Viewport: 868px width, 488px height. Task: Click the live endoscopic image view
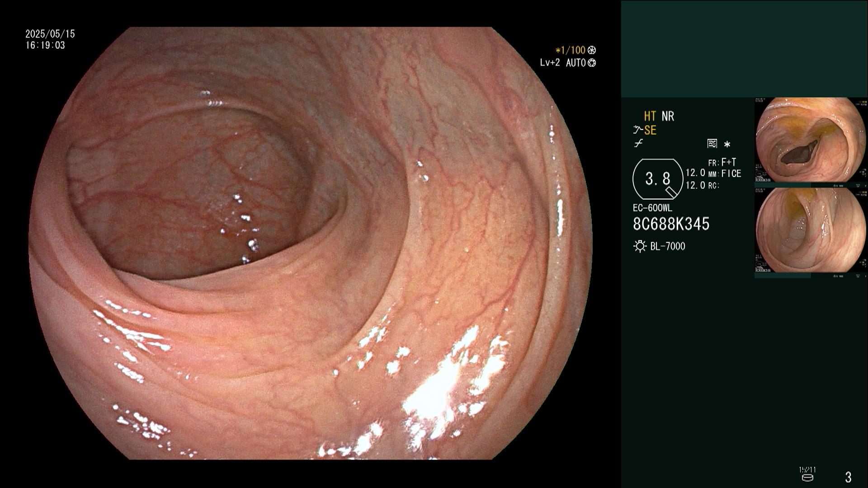[310, 243]
